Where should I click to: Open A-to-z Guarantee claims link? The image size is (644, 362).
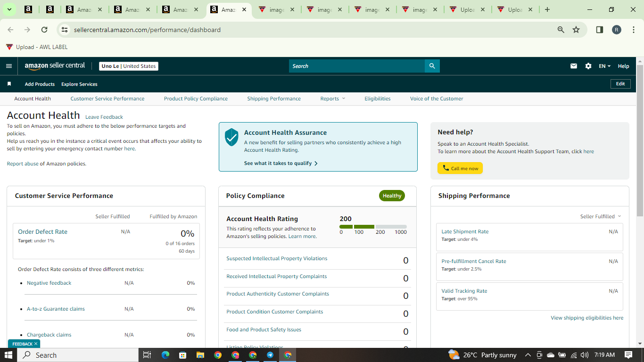tap(56, 309)
